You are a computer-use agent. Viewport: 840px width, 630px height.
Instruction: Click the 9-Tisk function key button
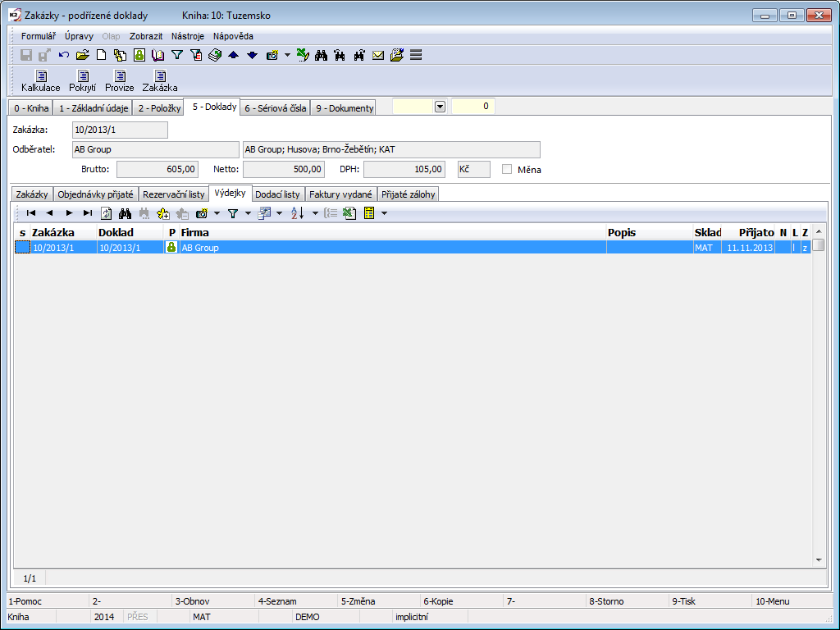coord(710,601)
